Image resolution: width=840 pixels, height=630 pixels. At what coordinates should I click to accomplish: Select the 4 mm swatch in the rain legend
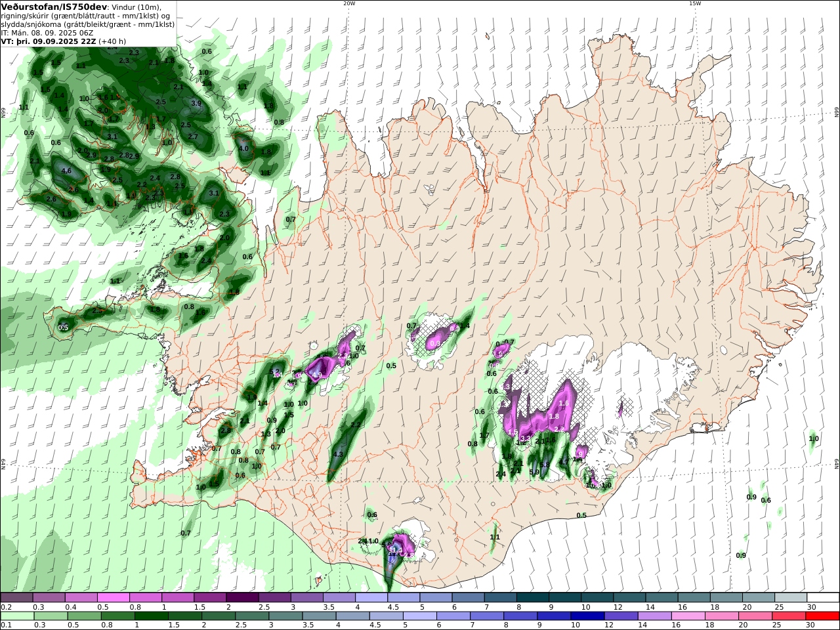pyautogui.click(x=352, y=616)
